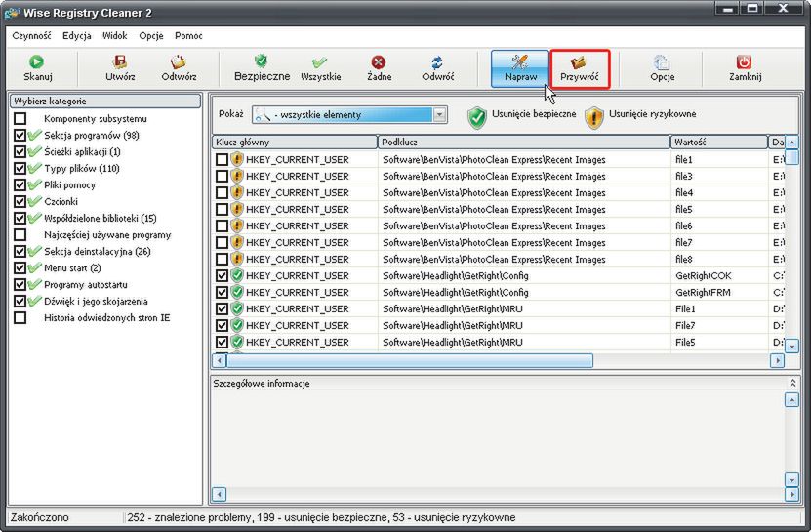The image size is (811, 532).
Task: Deselect all entries with Żadne
Action: 379,68
